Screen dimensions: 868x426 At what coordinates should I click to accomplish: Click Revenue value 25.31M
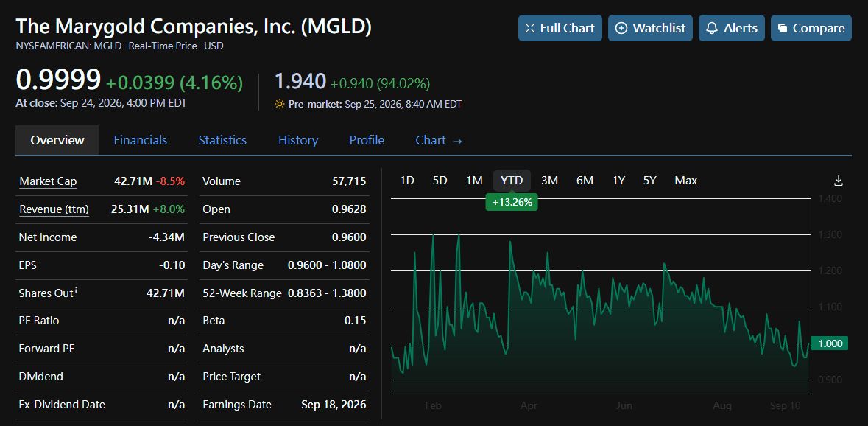point(130,209)
